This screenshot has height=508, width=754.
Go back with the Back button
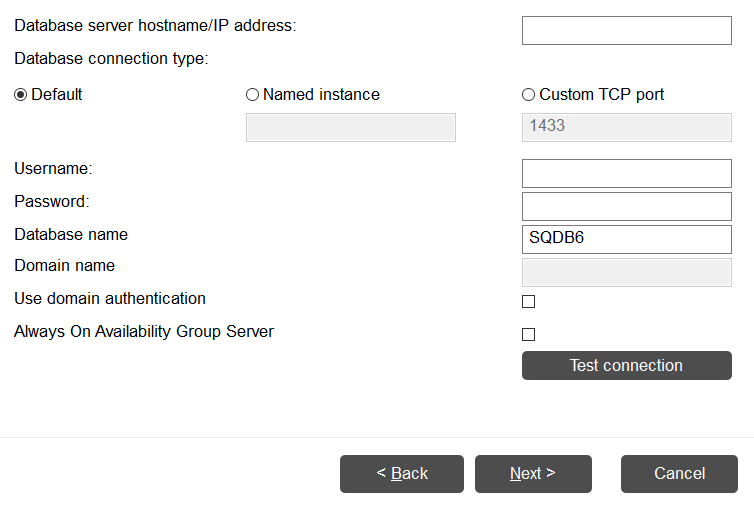click(402, 474)
